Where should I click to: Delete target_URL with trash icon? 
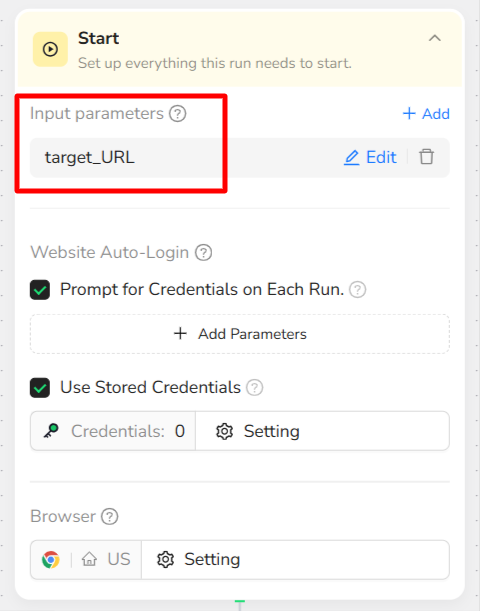pyautogui.click(x=426, y=157)
